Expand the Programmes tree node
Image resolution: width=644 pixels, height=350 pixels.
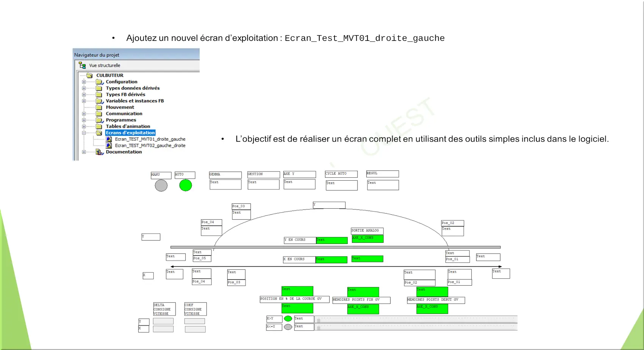(x=84, y=120)
